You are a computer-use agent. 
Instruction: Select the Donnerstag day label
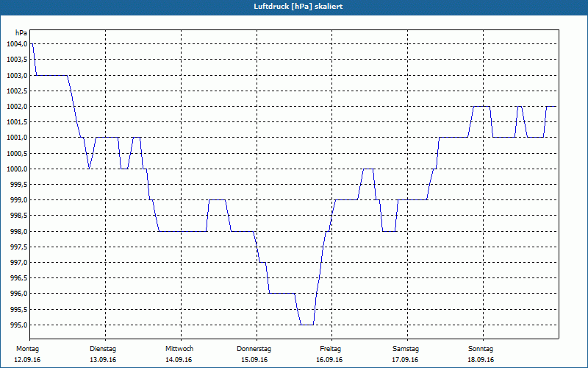(x=254, y=349)
